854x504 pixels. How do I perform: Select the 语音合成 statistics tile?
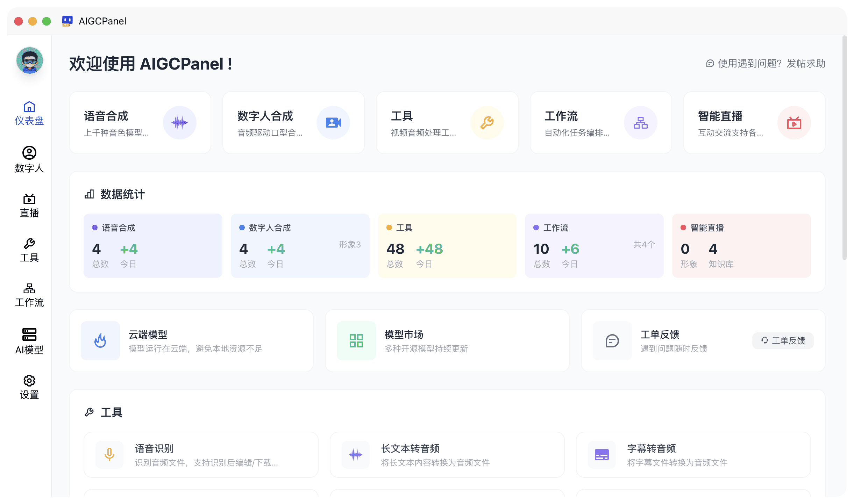153,246
